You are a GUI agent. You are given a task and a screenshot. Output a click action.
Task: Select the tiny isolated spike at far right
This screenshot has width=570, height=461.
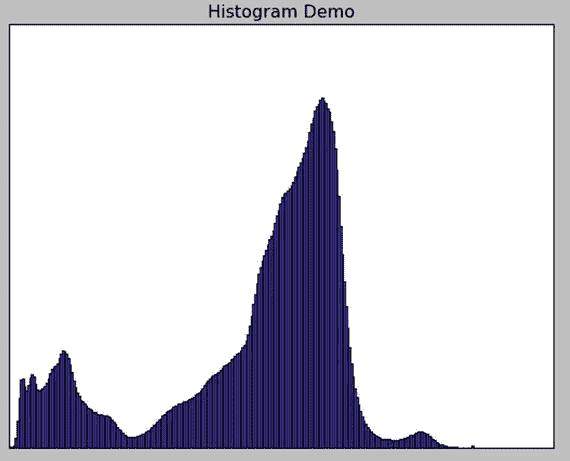tap(473, 446)
